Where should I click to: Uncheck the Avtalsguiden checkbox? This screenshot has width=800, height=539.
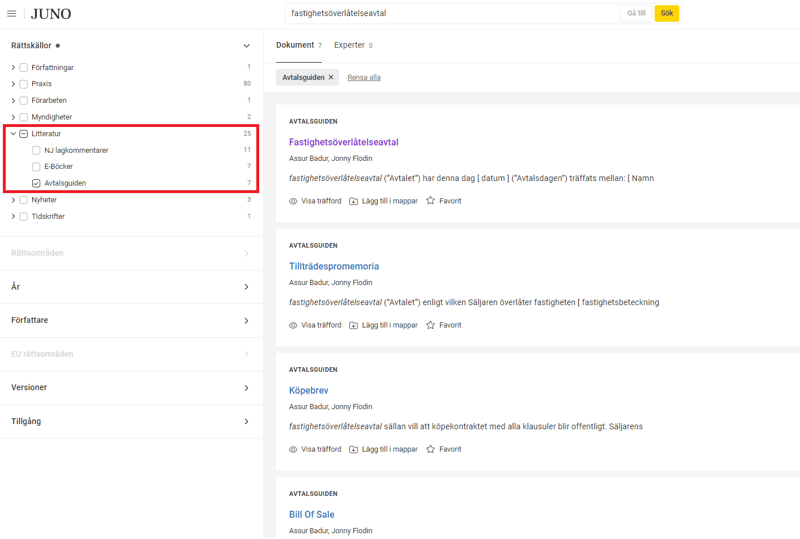[36, 183]
